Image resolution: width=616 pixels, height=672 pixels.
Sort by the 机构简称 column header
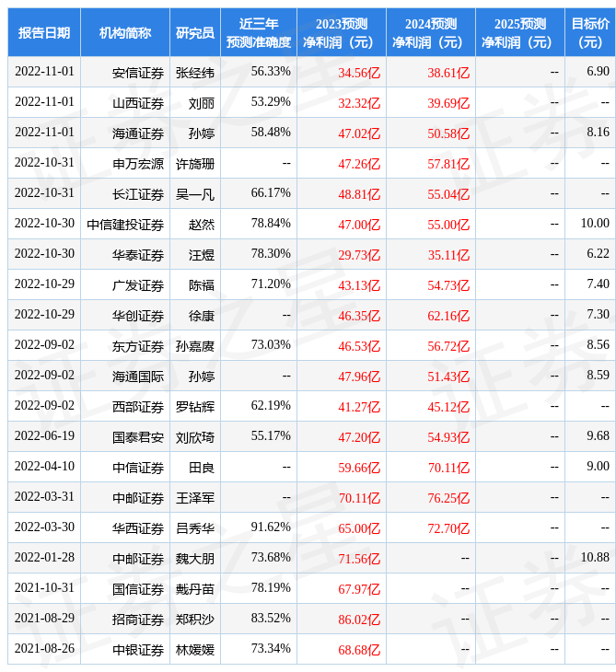(x=125, y=32)
